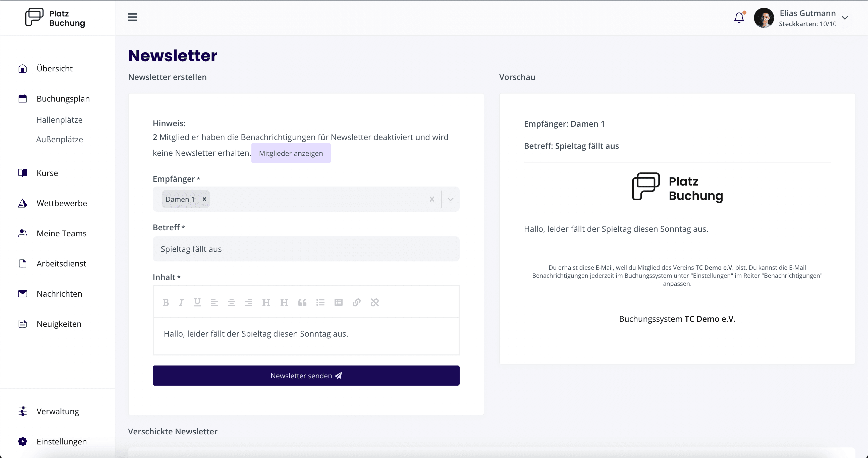Open Neuigkeiten in the sidebar
The width and height of the screenshot is (868, 458).
click(x=59, y=324)
